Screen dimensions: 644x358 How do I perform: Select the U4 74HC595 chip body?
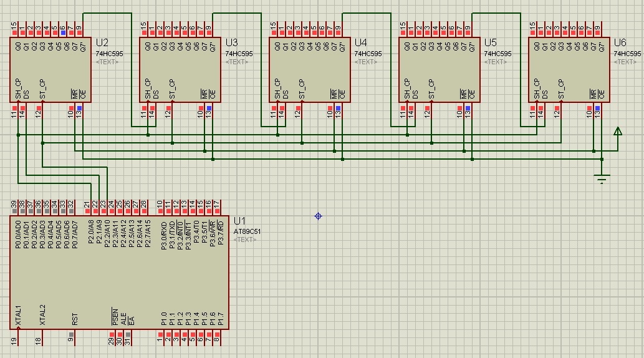310,70
